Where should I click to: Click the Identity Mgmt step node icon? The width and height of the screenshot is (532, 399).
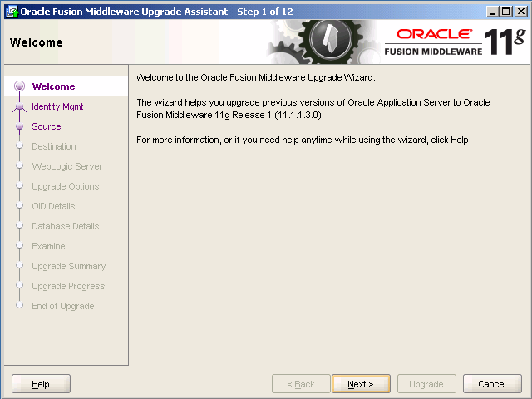click(19, 107)
